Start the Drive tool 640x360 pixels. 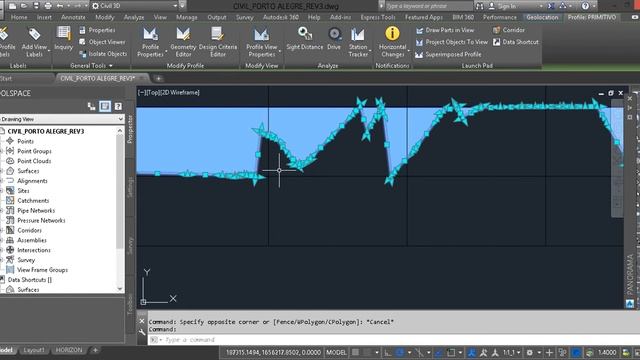click(334, 39)
